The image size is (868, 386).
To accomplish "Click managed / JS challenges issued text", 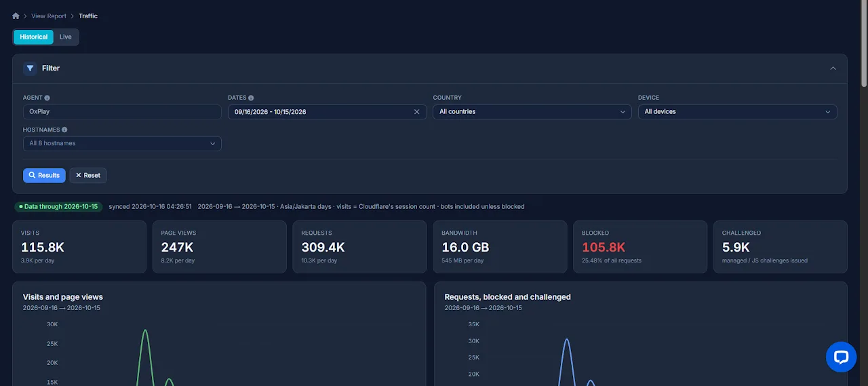I will click(765, 260).
